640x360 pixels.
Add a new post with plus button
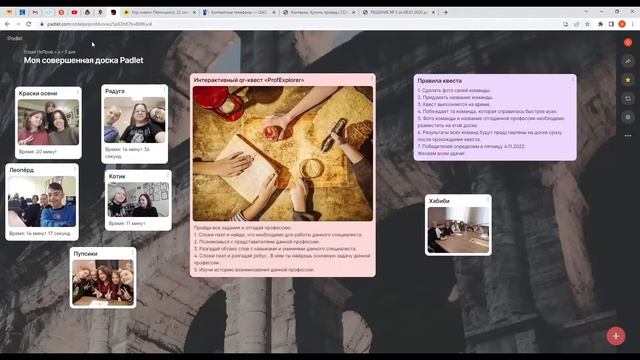616,336
